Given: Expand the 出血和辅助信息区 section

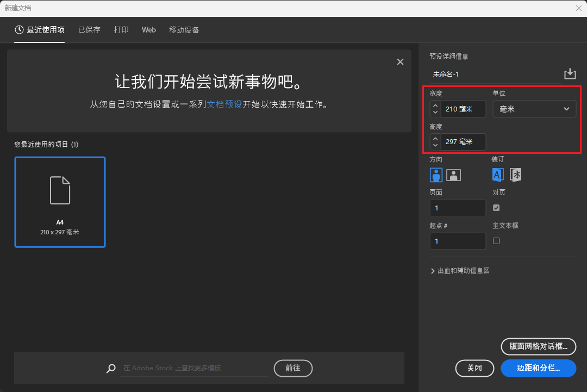Looking at the screenshot, I should pyautogui.click(x=460, y=271).
